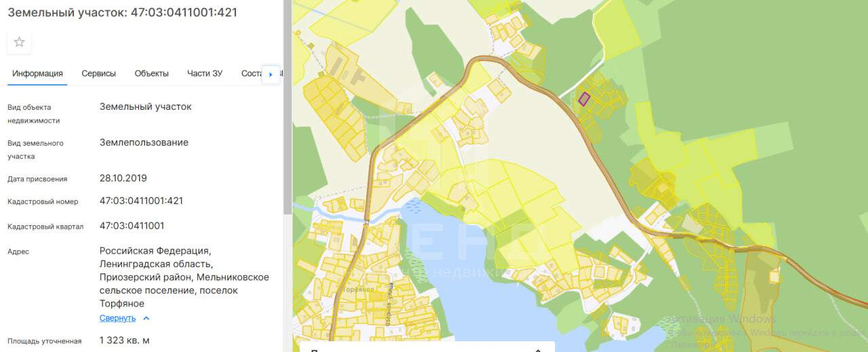Click the arrow to show more tabs
The height and width of the screenshot is (352, 868).
coord(271,74)
